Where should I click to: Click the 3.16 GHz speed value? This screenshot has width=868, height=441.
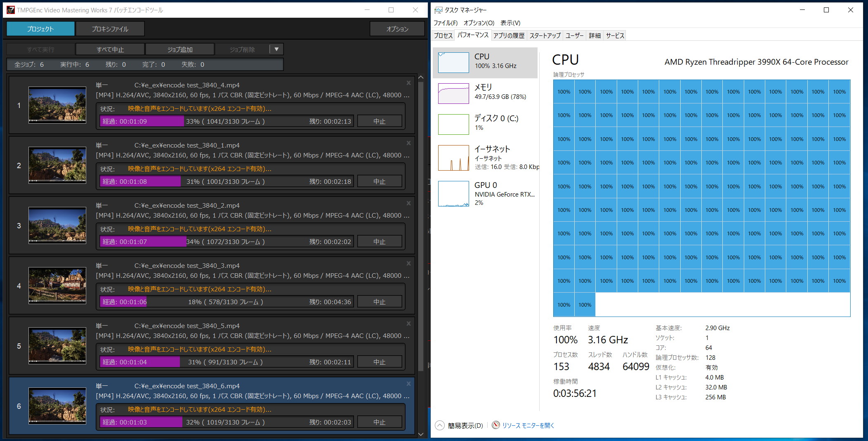pyautogui.click(x=608, y=340)
